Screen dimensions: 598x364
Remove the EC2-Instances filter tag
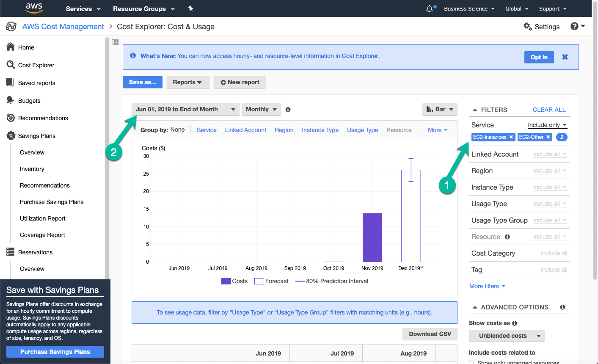pyautogui.click(x=511, y=137)
